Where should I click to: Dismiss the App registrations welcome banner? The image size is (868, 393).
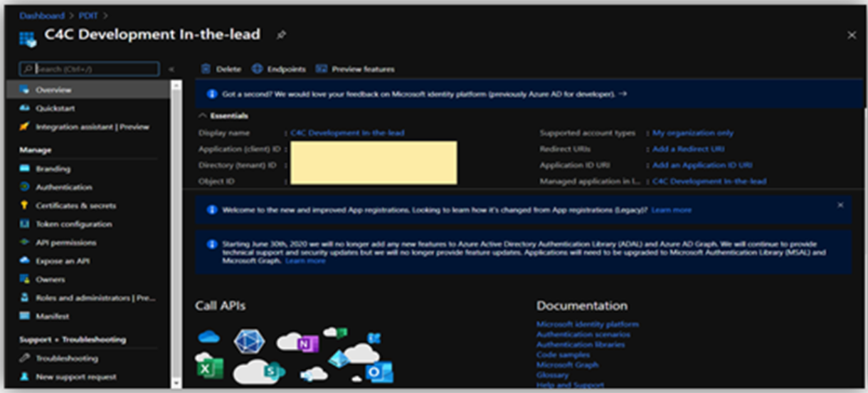click(x=840, y=205)
